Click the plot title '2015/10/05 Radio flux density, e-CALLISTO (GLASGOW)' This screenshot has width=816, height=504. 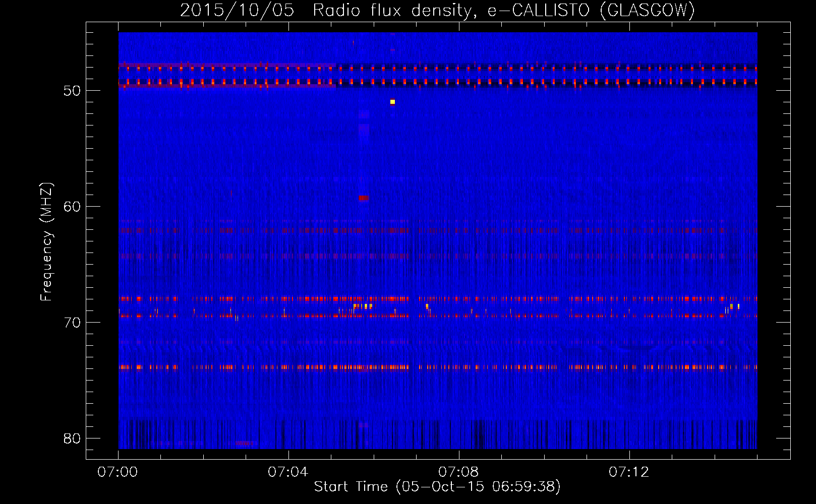(437, 10)
